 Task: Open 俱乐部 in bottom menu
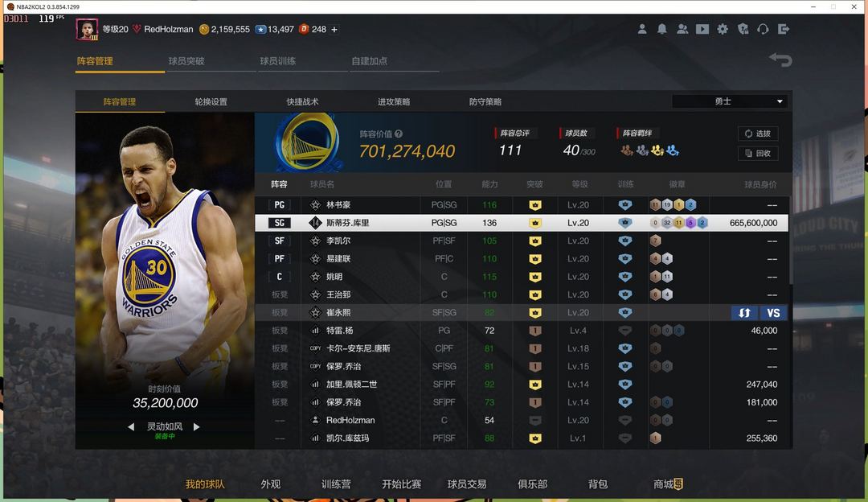(x=533, y=484)
